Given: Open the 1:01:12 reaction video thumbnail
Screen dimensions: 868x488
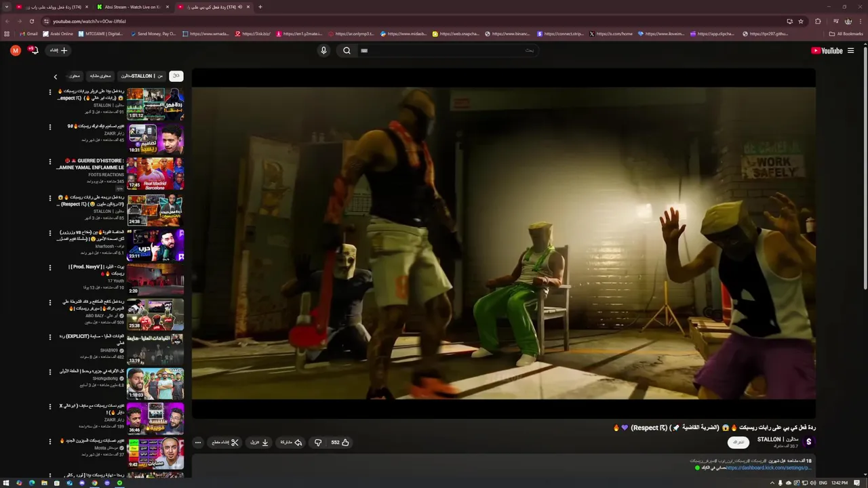Looking at the screenshot, I should click(x=155, y=104).
